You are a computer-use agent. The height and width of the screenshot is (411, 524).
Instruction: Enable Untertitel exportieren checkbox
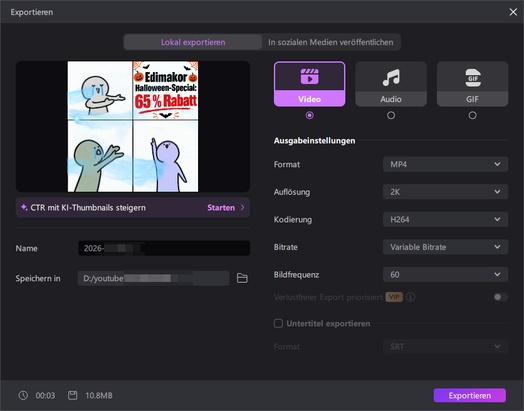278,323
